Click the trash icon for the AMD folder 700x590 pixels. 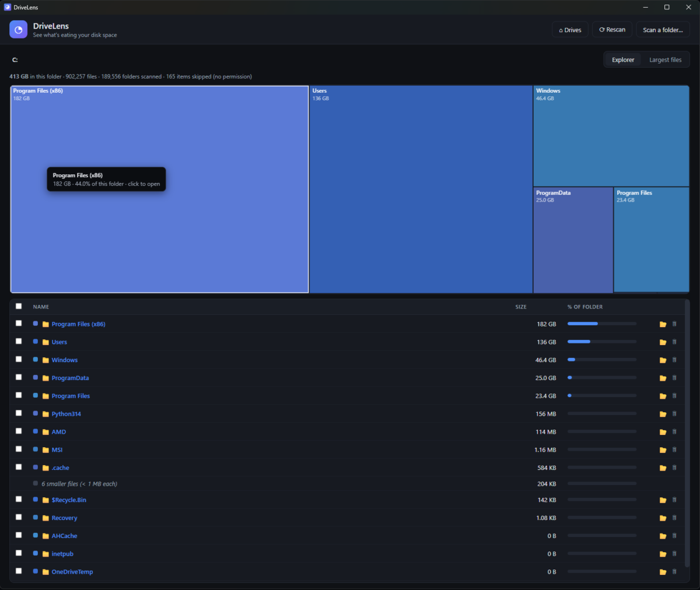(x=674, y=431)
